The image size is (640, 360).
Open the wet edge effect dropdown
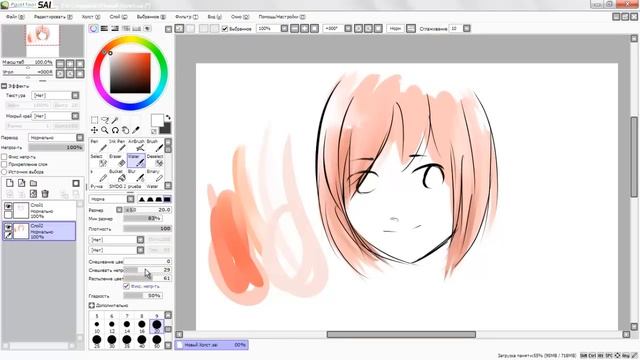click(x=76, y=116)
